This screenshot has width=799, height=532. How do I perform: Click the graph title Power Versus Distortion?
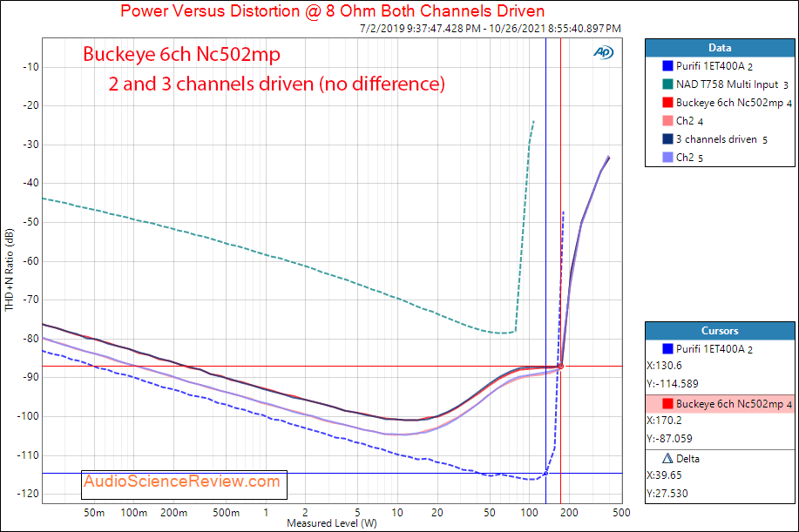click(x=332, y=10)
